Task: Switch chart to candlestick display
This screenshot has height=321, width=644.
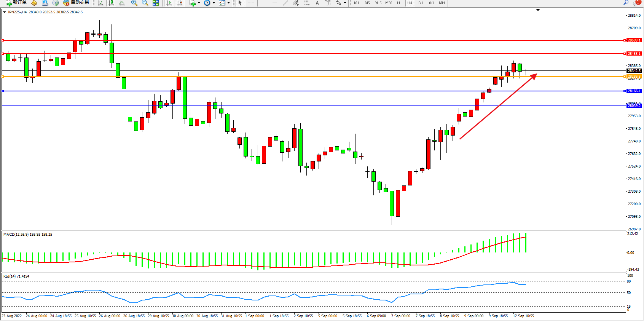Action: (111, 3)
